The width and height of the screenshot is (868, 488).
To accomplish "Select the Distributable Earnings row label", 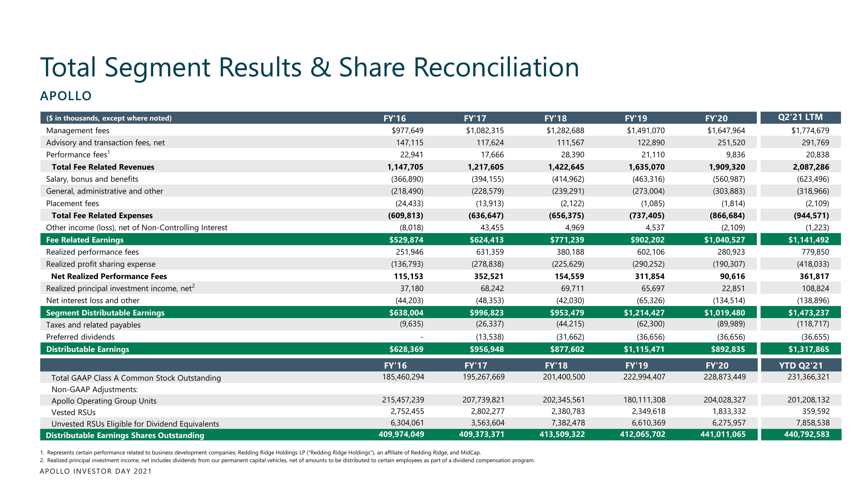I will click(x=88, y=349).
